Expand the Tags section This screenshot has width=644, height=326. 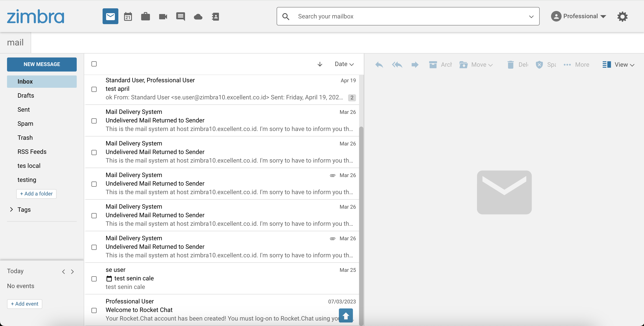(x=11, y=210)
